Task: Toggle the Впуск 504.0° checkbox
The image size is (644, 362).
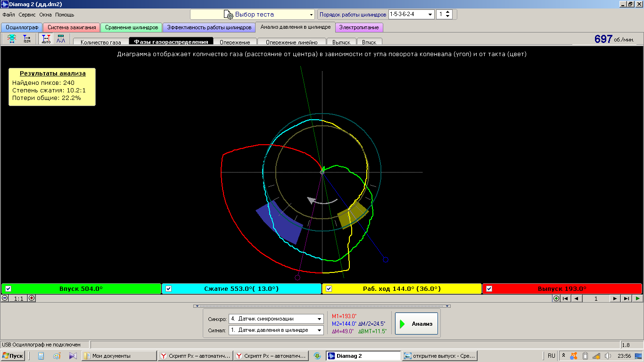Action: [x=8, y=289]
